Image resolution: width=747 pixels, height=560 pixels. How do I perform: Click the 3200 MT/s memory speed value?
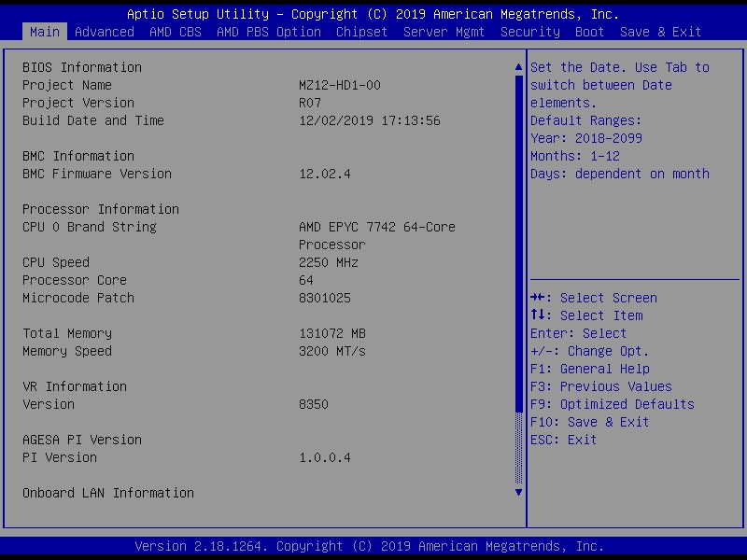pyautogui.click(x=332, y=351)
